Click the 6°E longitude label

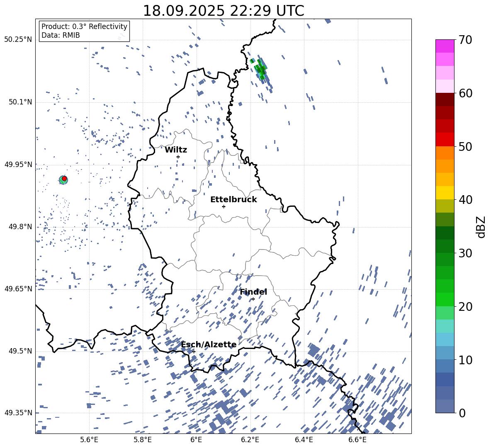click(x=196, y=440)
